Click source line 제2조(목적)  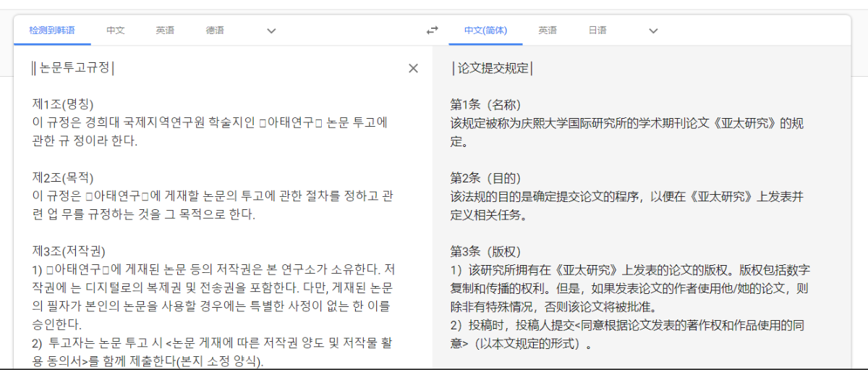(63, 178)
